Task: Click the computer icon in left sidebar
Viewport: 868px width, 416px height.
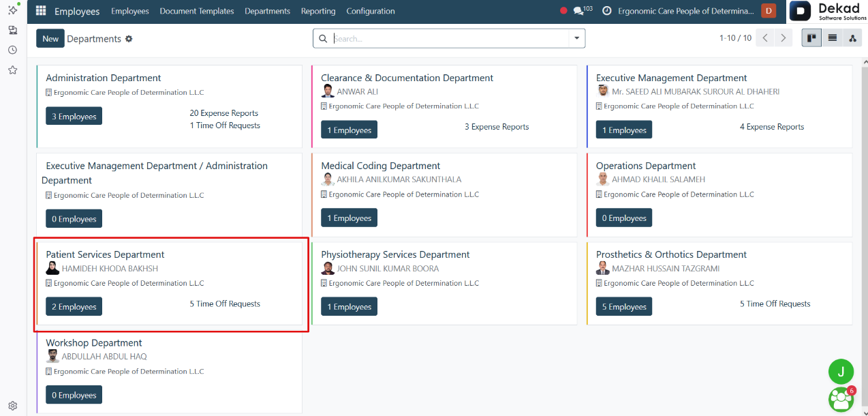Action: 12,30
